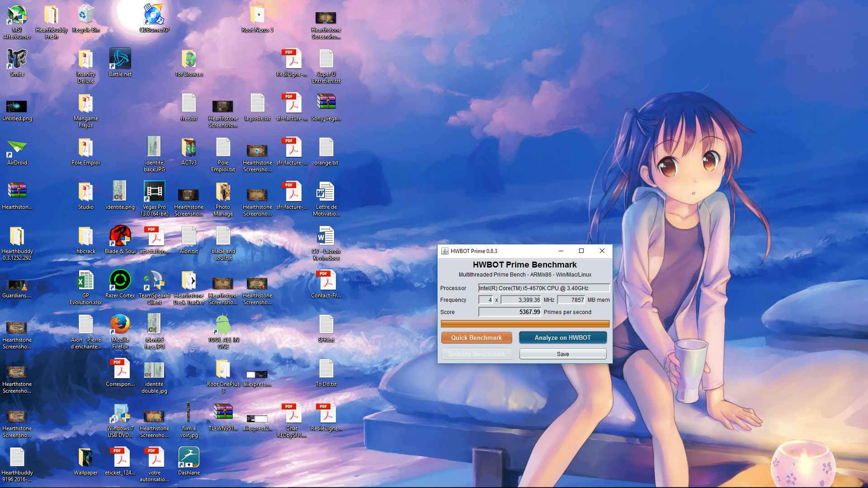Open the Root Nexus 5 folder

click(258, 18)
